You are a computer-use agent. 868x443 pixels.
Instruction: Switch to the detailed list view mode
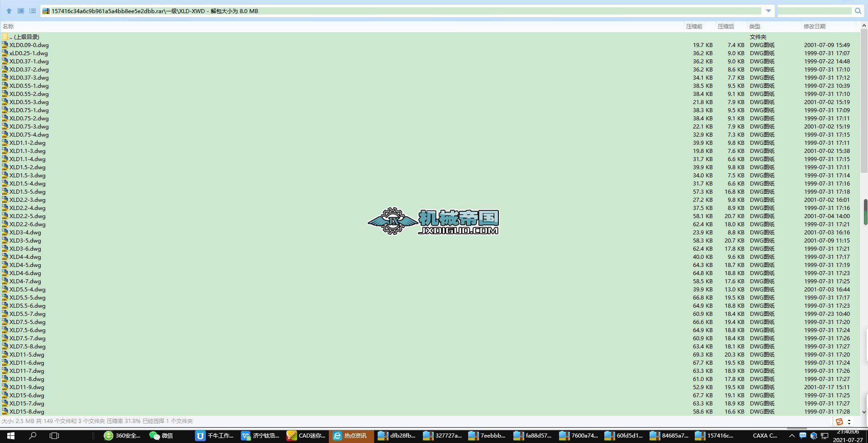[x=33, y=11]
